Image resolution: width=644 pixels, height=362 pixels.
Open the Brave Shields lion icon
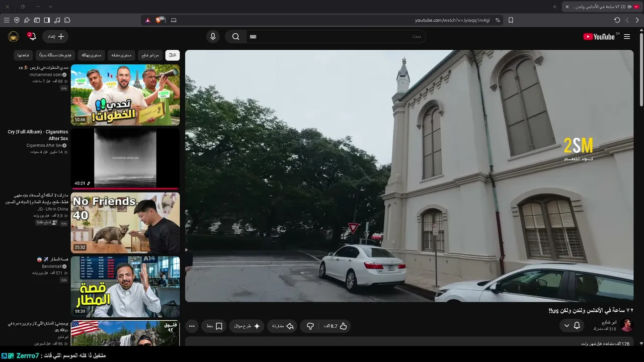click(160, 20)
